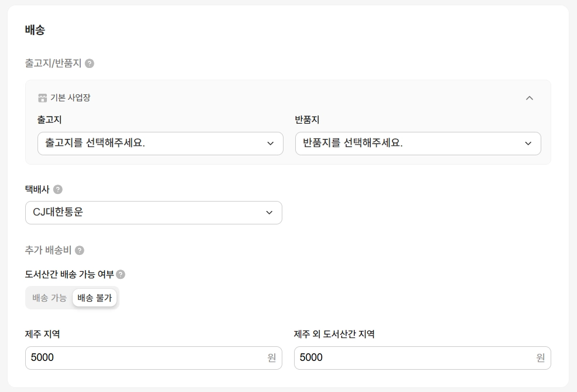
Task: Click help icon beside 택배사 label
Action: tap(58, 189)
